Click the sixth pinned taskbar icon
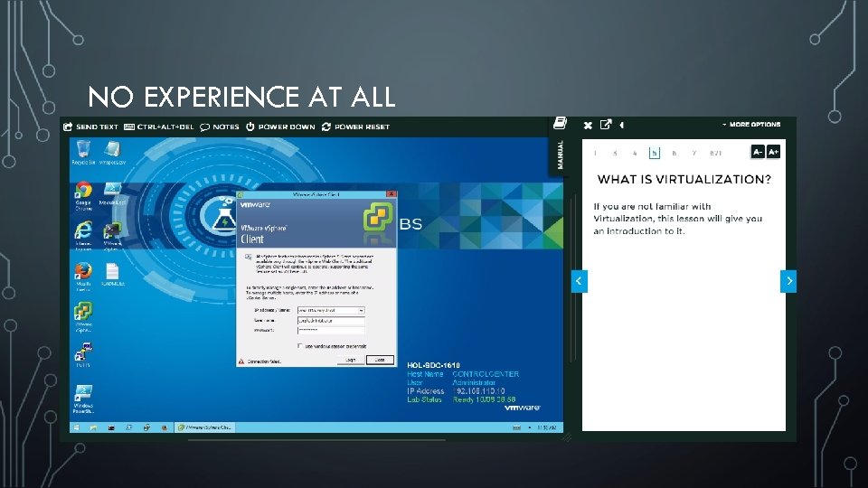868x488 pixels. 165,427
